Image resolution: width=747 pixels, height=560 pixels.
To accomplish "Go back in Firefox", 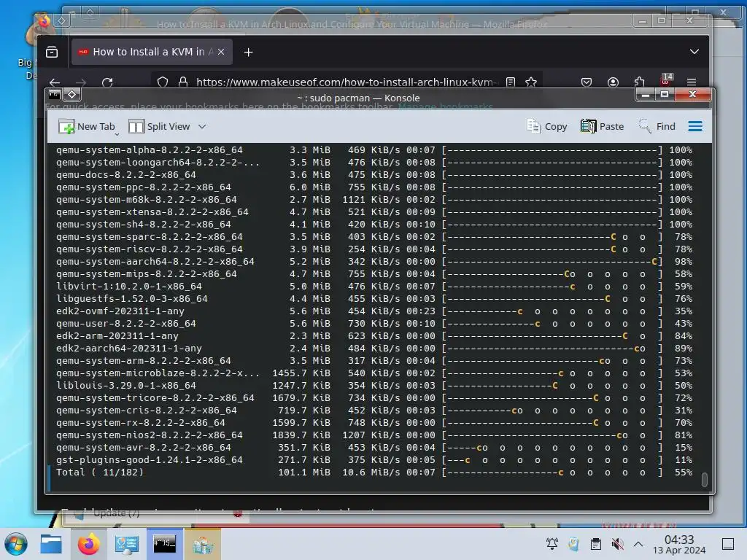I will pyautogui.click(x=55, y=82).
